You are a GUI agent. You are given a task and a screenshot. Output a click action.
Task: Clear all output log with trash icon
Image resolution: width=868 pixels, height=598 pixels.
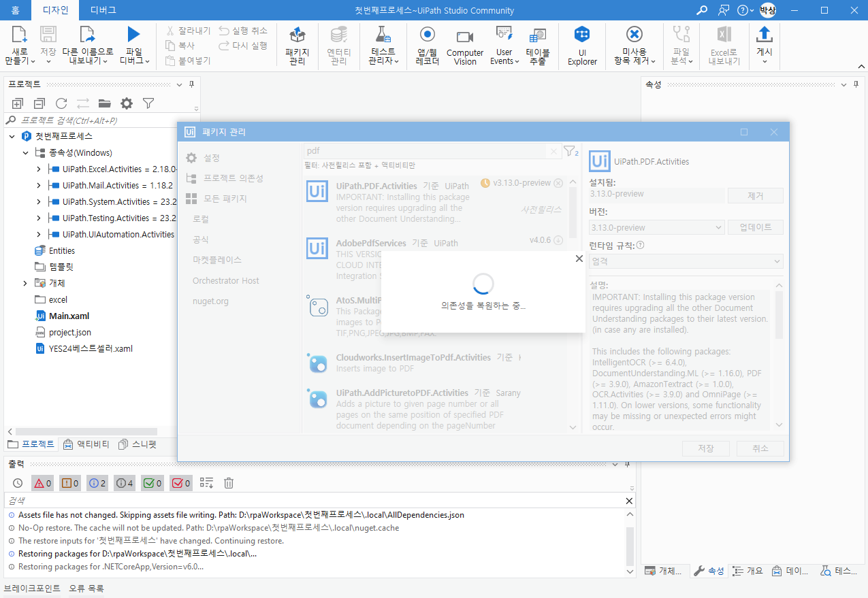tap(229, 483)
